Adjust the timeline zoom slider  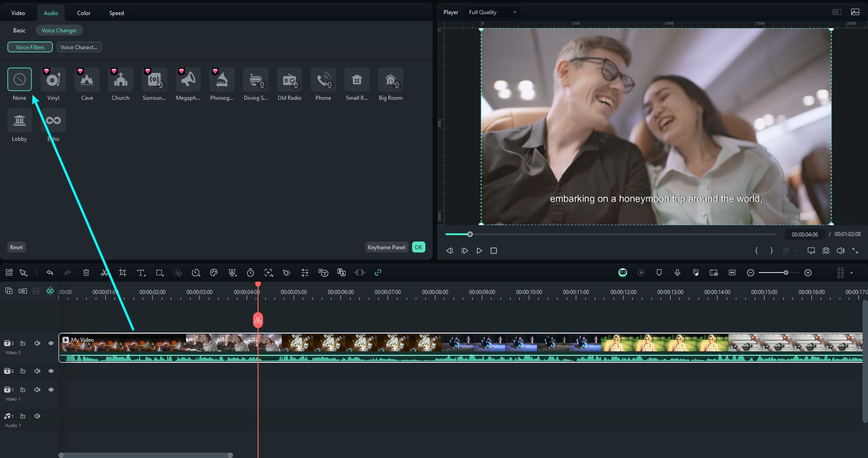[785, 273]
